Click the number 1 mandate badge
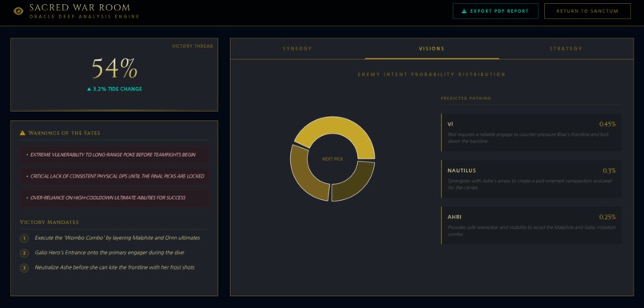The width and height of the screenshot is (644, 308). click(24, 238)
